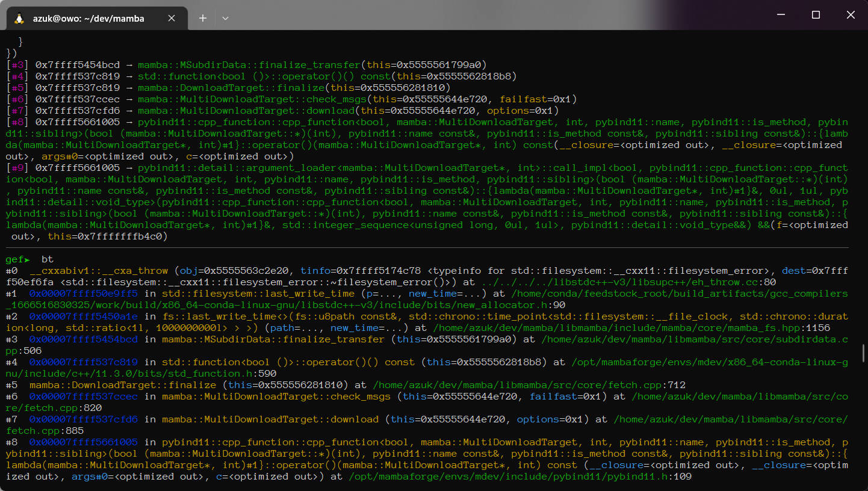The width and height of the screenshot is (868, 491).
Task: Click frame marker [#7] in stack list
Action: [x=17, y=111]
